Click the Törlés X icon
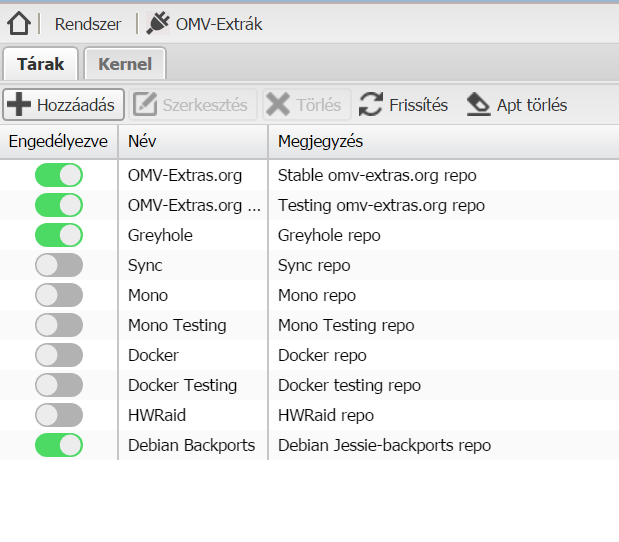Screen dimensions: 619x542 pos(278,105)
